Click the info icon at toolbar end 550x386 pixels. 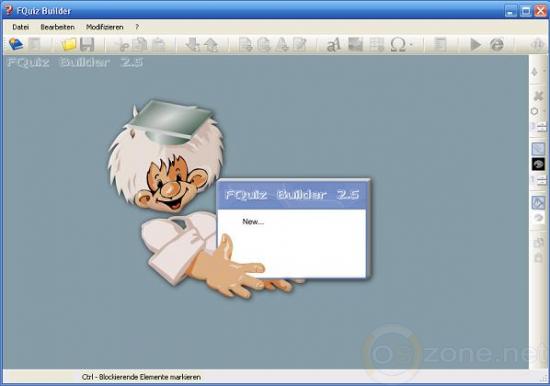537,45
